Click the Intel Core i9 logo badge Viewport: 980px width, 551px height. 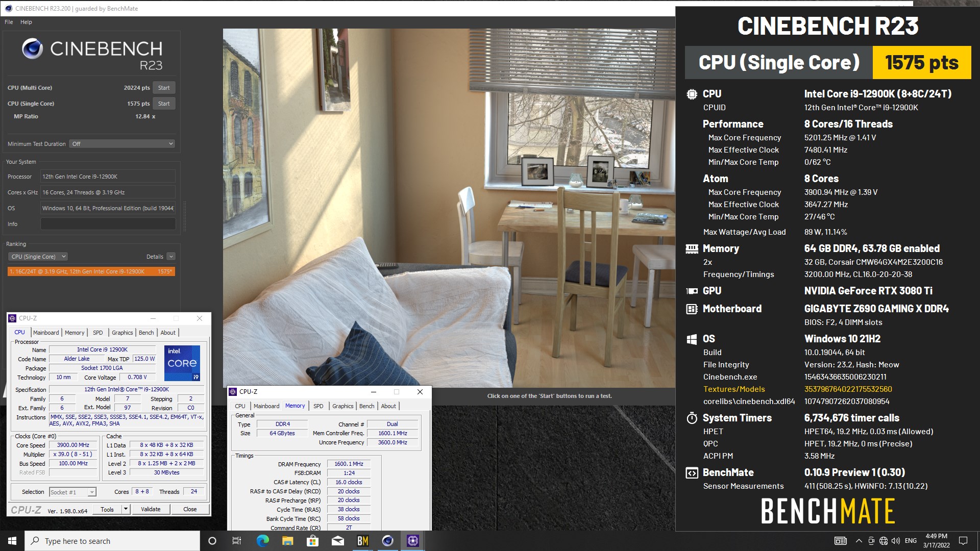click(x=182, y=363)
